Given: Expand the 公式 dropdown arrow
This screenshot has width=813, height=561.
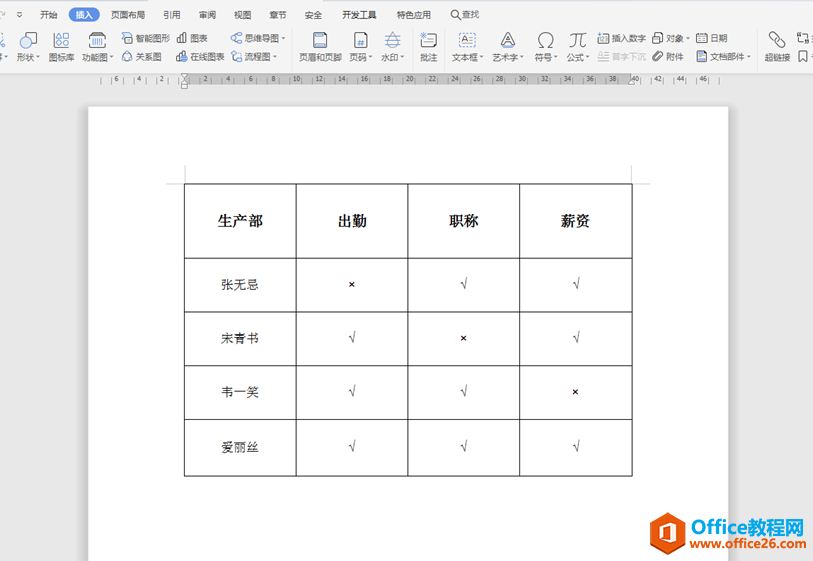Looking at the screenshot, I should [587, 57].
